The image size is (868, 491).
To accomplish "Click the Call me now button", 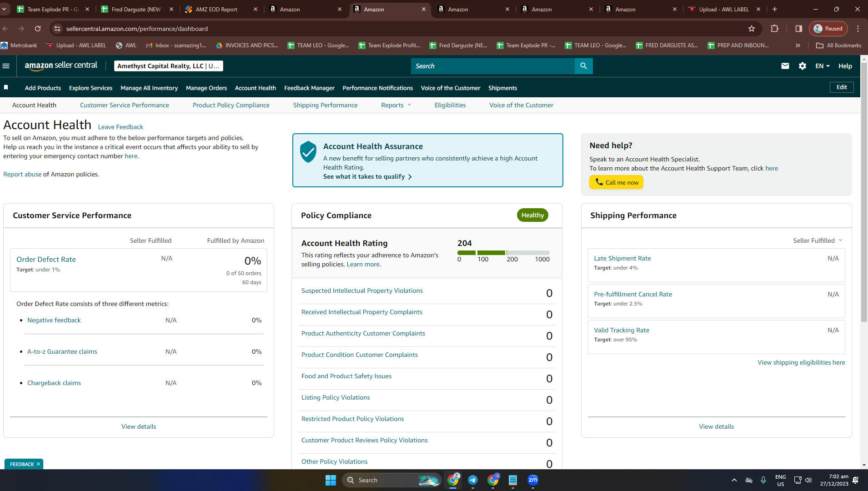I will click(x=616, y=182).
